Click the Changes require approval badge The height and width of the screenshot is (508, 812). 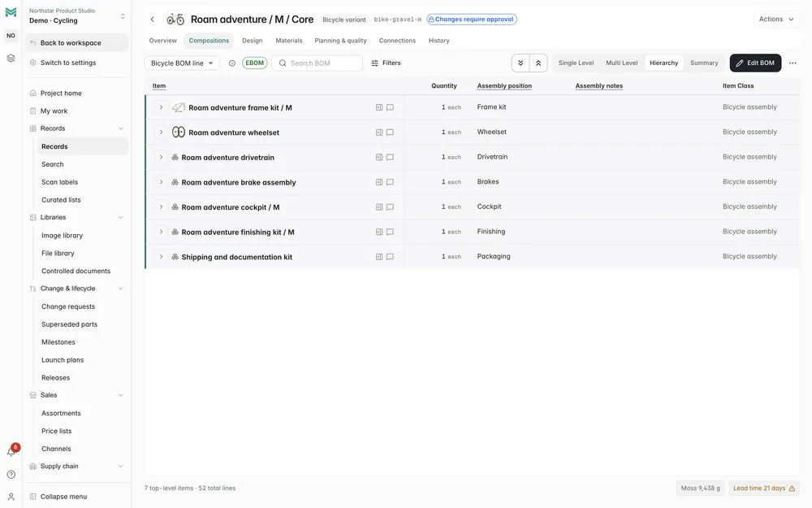pyautogui.click(x=472, y=20)
